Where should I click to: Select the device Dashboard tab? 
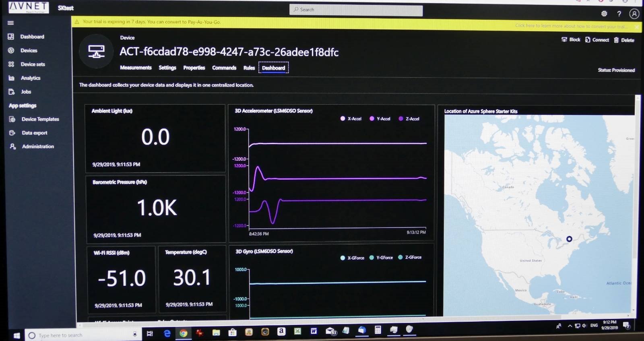click(x=273, y=68)
